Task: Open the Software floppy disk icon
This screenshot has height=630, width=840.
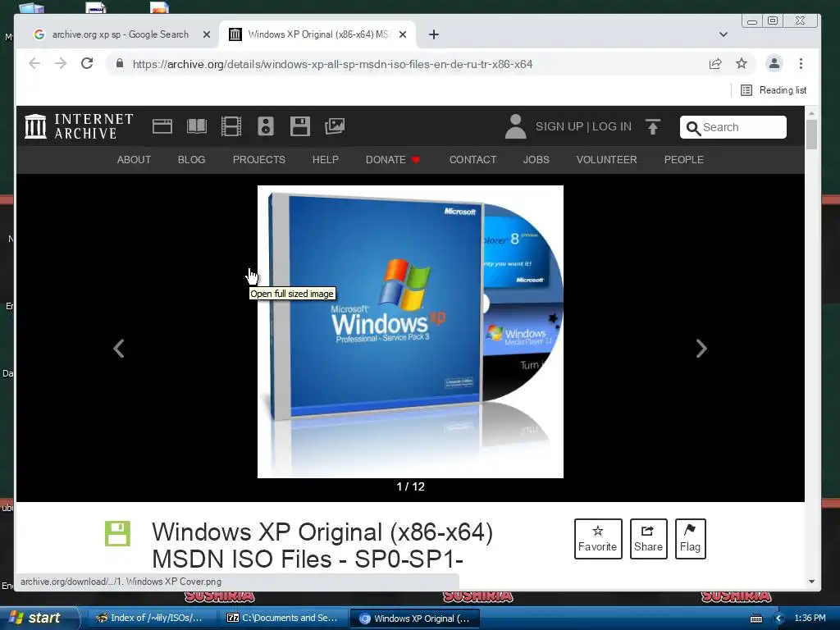Action: click(x=300, y=126)
